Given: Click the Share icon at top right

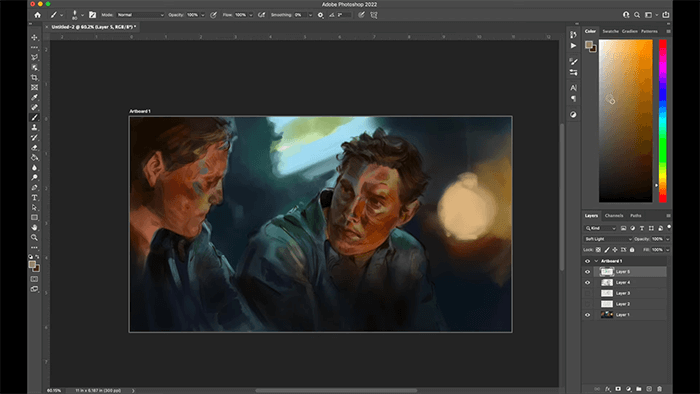Looking at the screenshot, I should tap(666, 15).
